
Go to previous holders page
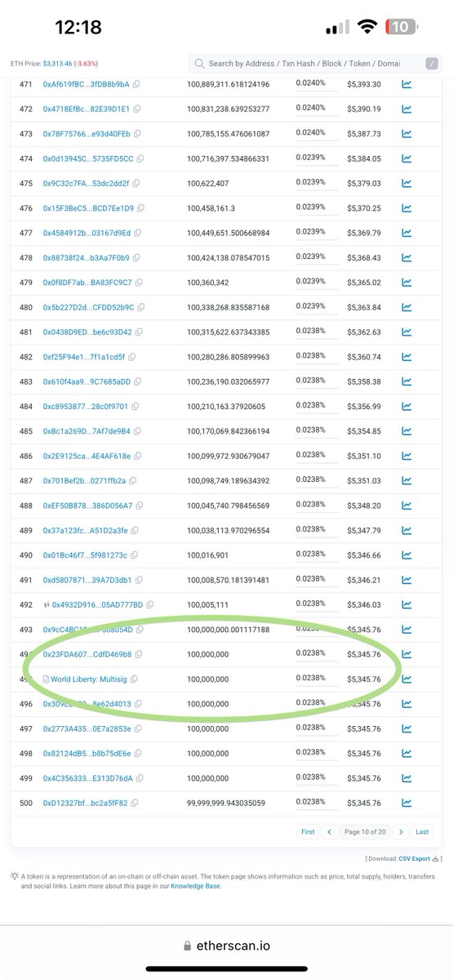(330, 831)
